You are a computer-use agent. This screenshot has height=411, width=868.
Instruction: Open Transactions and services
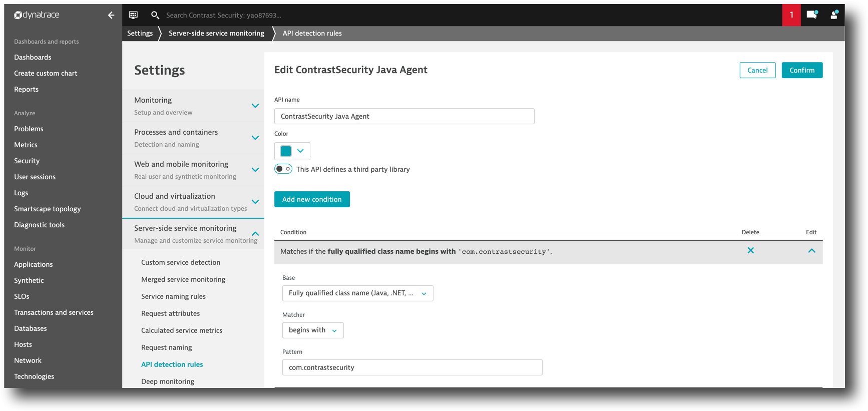click(54, 312)
